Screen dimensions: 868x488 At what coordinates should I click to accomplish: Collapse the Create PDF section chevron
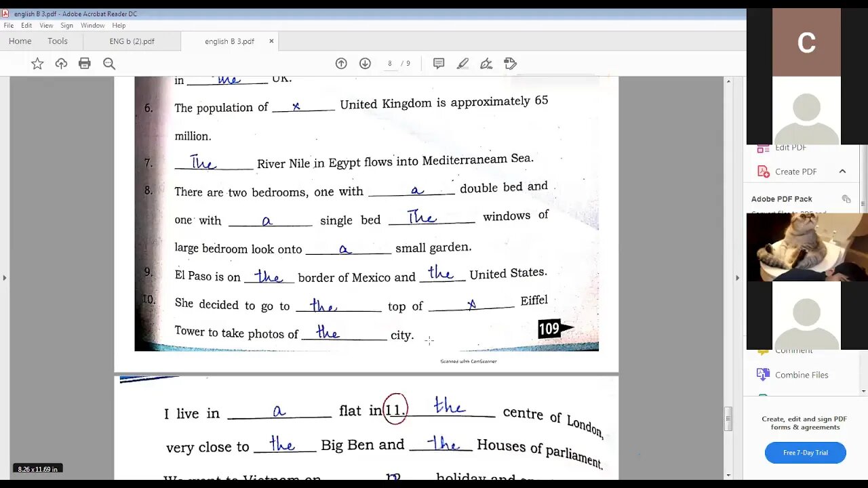point(842,171)
